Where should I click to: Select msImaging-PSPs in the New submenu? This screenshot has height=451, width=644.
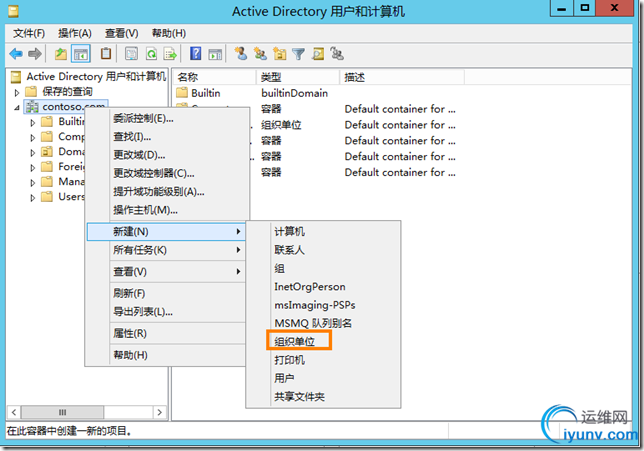pos(323,305)
